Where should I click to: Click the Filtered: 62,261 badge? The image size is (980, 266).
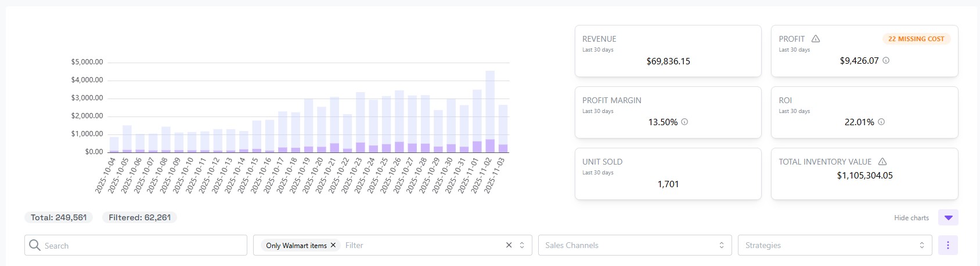[140, 217]
